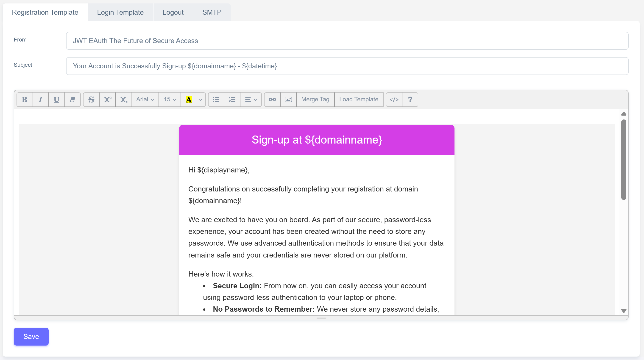Toggle subscript formatting
Screen dimensions: 644x360
[123, 100]
